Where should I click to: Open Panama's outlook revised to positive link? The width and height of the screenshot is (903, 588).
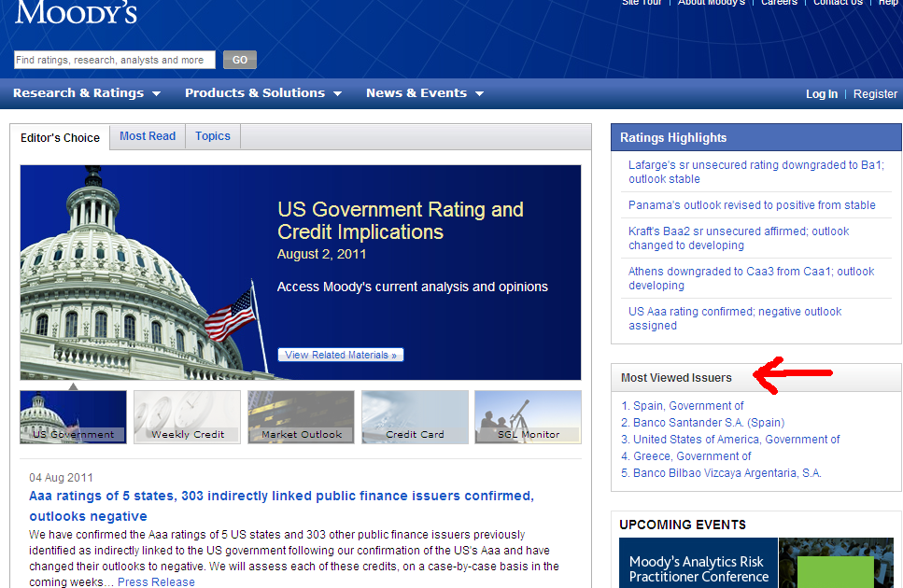tap(752, 205)
